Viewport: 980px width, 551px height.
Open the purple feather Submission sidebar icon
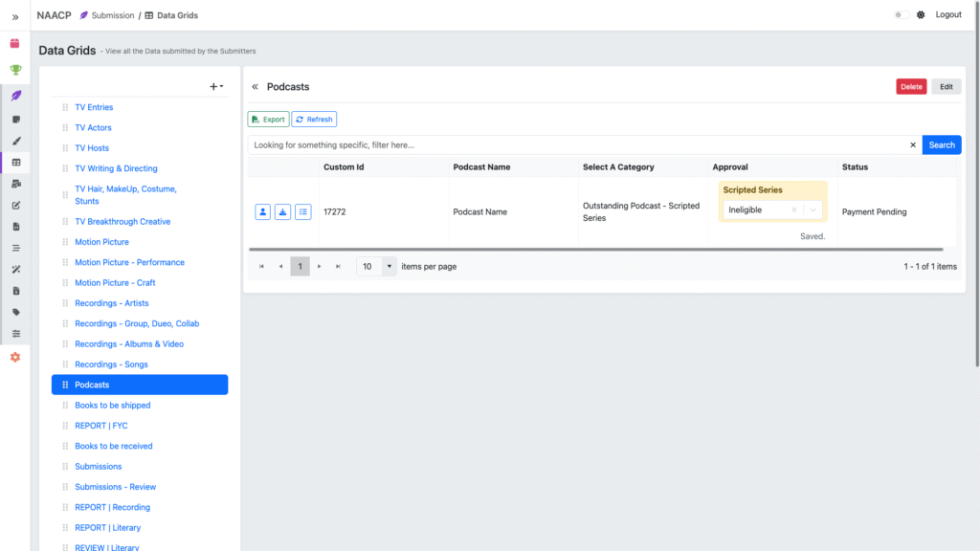tap(15, 96)
